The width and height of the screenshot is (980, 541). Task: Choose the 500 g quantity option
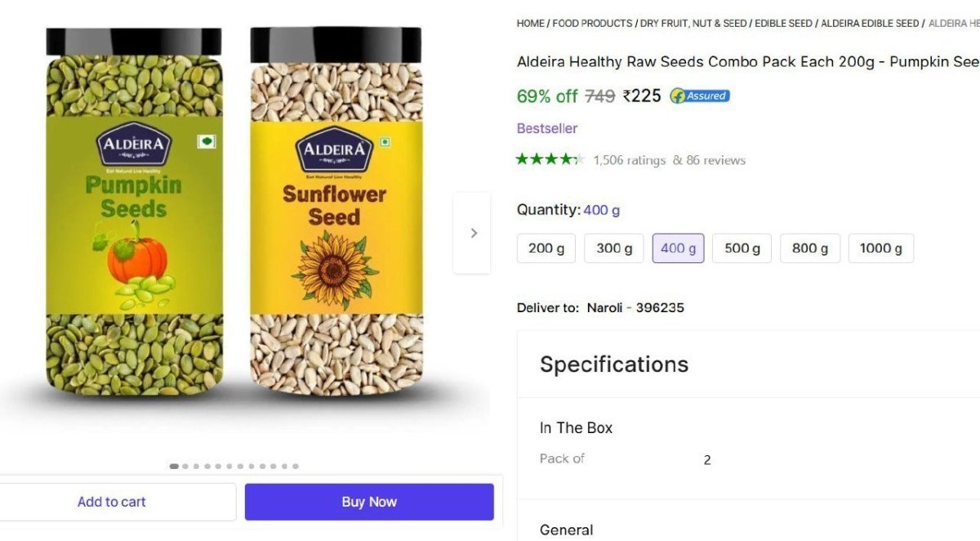point(742,248)
